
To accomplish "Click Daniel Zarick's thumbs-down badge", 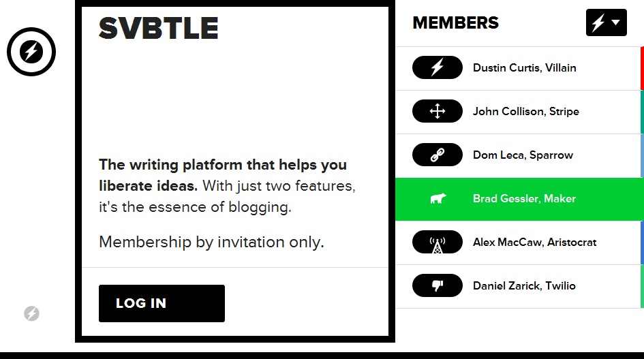I will pos(438,285).
